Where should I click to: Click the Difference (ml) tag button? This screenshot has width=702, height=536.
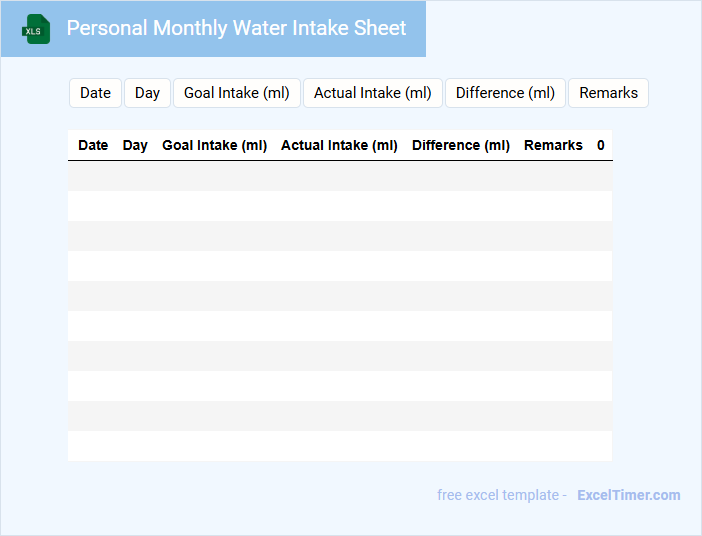[x=505, y=93]
